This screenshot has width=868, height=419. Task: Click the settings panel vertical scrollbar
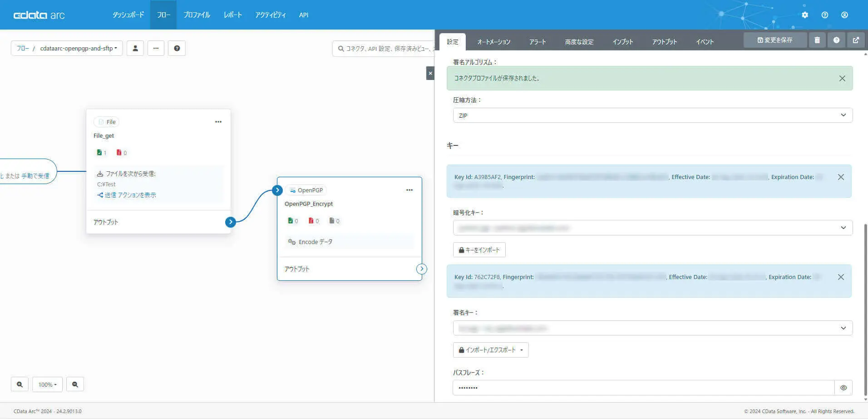click(x=865, y=309)
